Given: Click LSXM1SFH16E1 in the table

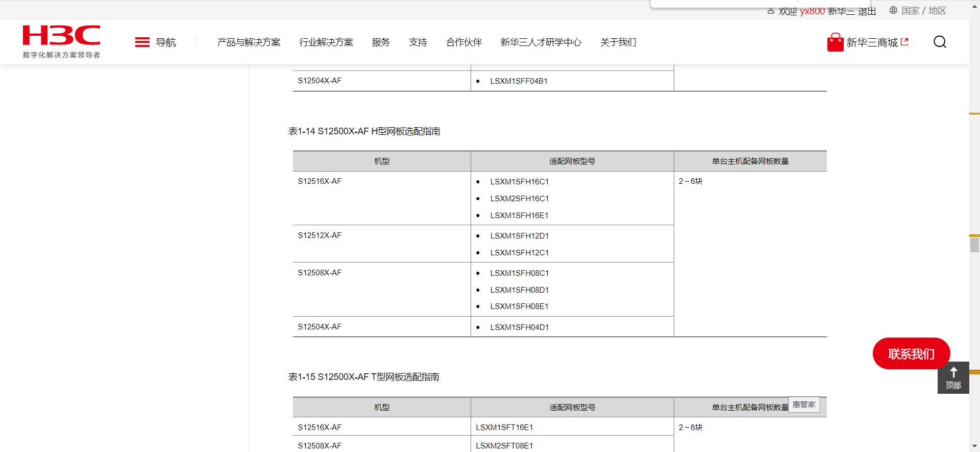Looking at the screenshot, I should click(520, 216).
